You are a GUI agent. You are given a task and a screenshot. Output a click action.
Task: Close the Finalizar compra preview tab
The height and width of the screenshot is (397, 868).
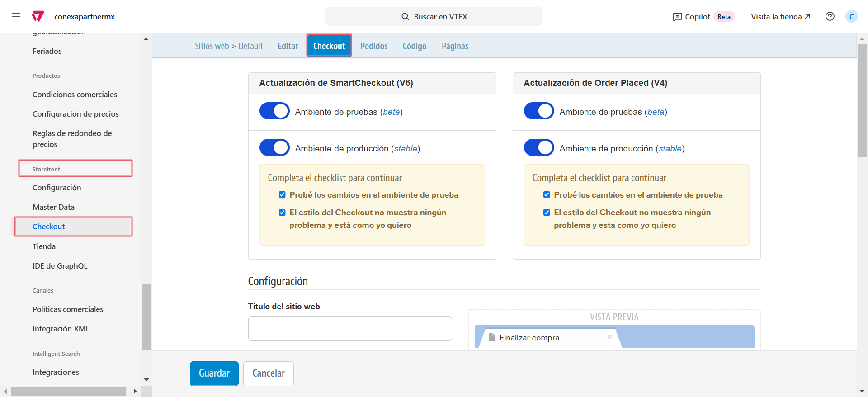coord(609,337)
